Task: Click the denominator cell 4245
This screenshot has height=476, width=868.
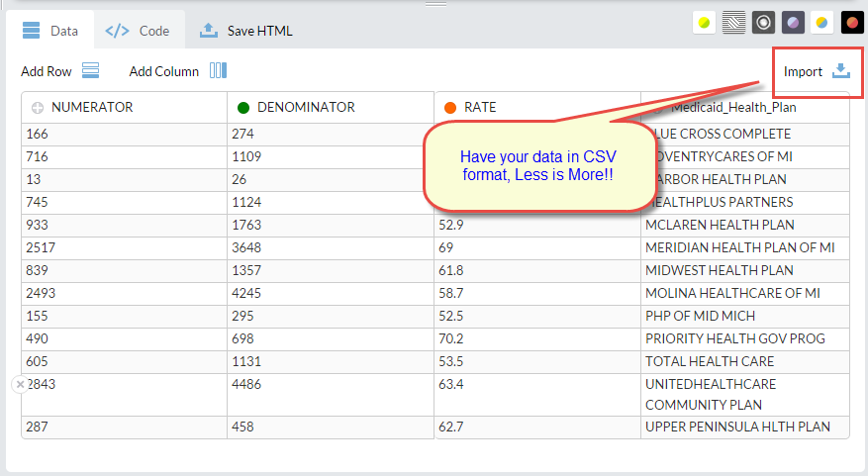Action: pos(331,293)
